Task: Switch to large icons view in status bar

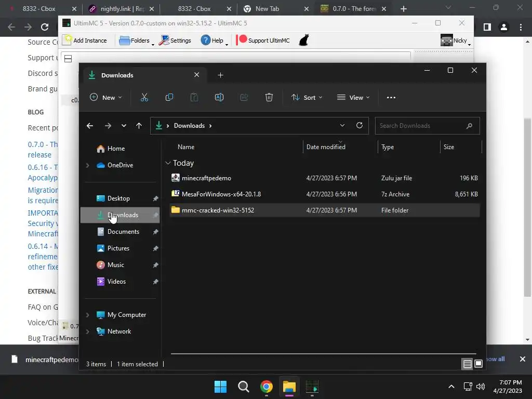Action: [x=478, y=364]
